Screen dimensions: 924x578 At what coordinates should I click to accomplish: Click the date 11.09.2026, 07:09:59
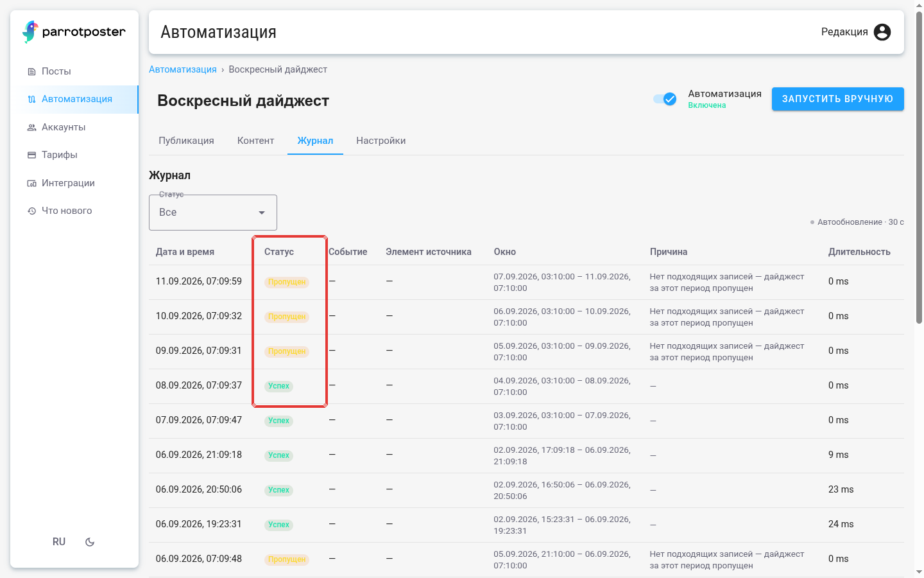click(199, 281)
